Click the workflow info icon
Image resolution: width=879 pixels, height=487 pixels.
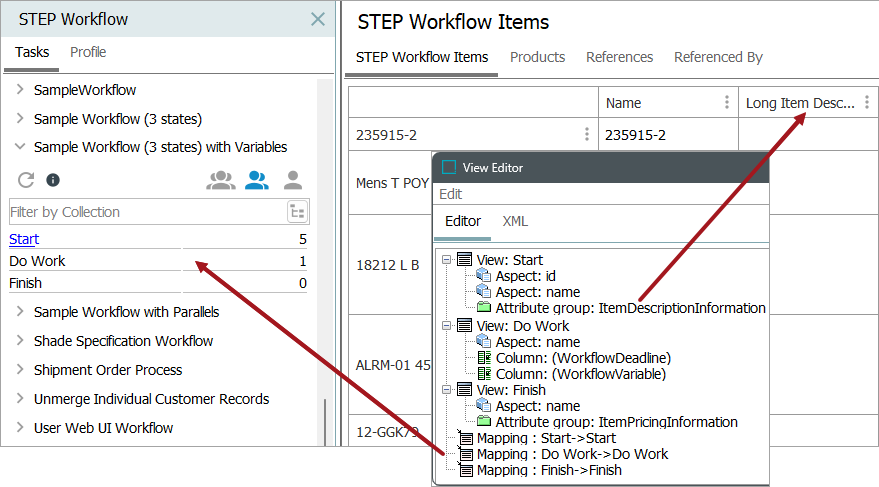point(53,180)
